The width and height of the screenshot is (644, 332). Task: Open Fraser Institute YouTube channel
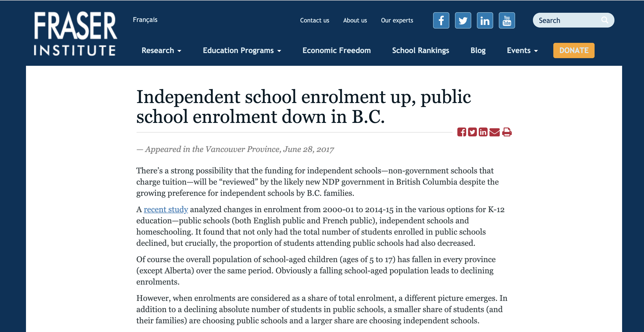pos(507,20)
